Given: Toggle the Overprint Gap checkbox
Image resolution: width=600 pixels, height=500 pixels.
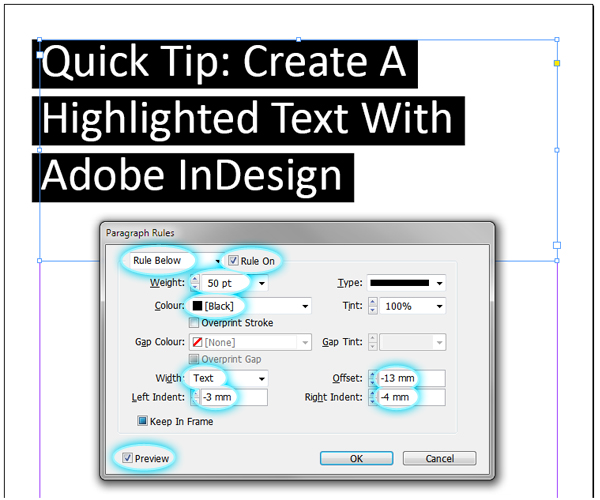Looking at the screenshot, I should 194,359.
